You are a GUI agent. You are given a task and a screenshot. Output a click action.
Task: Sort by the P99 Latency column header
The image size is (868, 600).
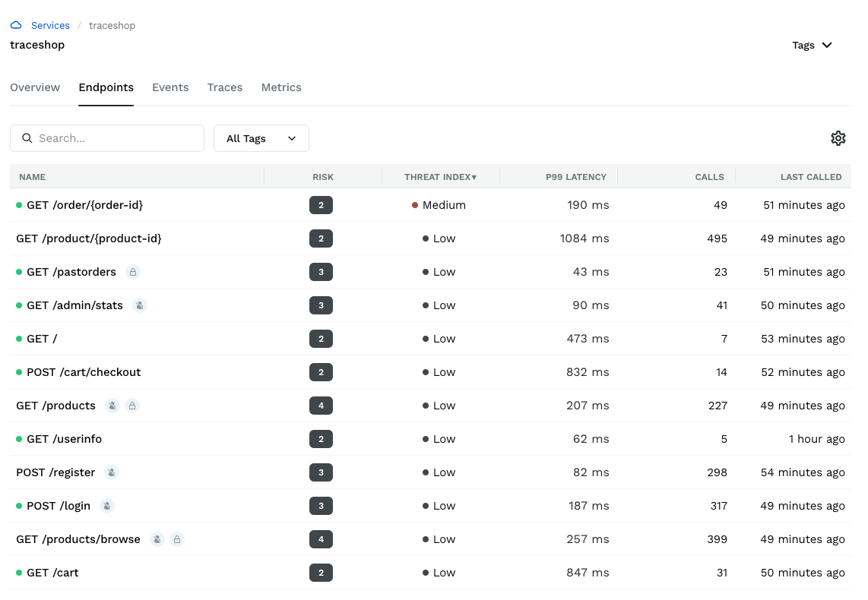(576, 177)
